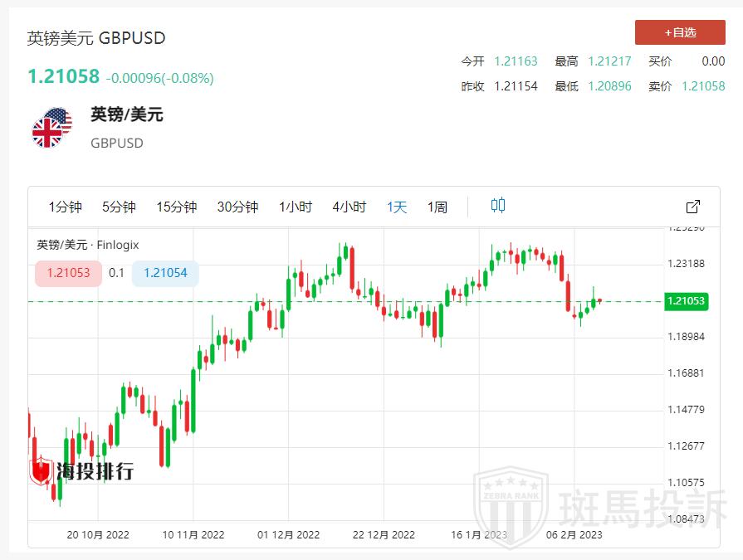Click the green current price label on axis

(x=686, y=301)
